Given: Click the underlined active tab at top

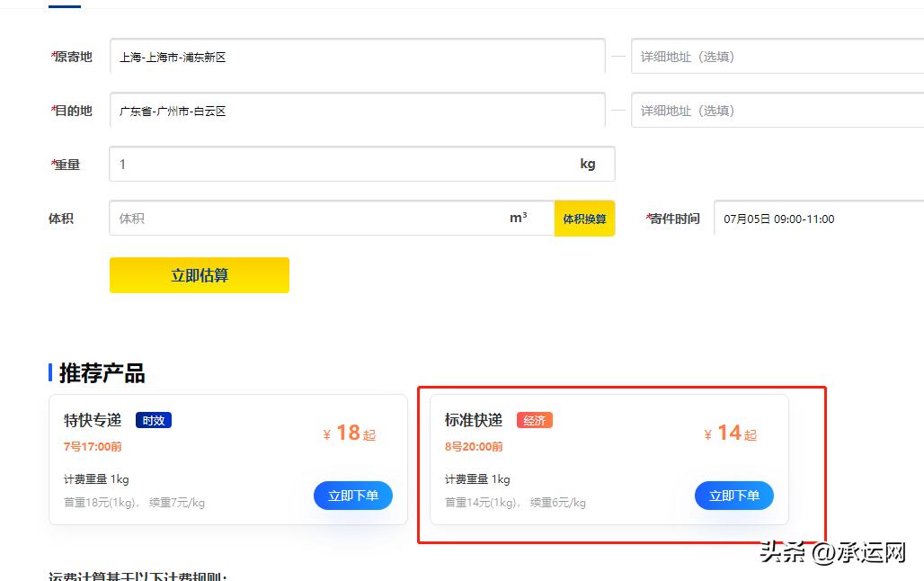Looking at the screenshot, I should coord(65,5).
